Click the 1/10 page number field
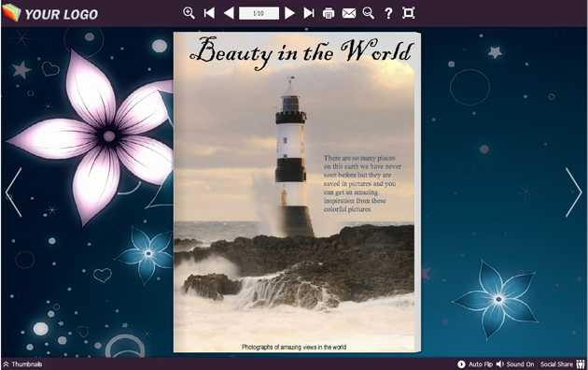The image size is (588, 370). click(x=259, y=13)
